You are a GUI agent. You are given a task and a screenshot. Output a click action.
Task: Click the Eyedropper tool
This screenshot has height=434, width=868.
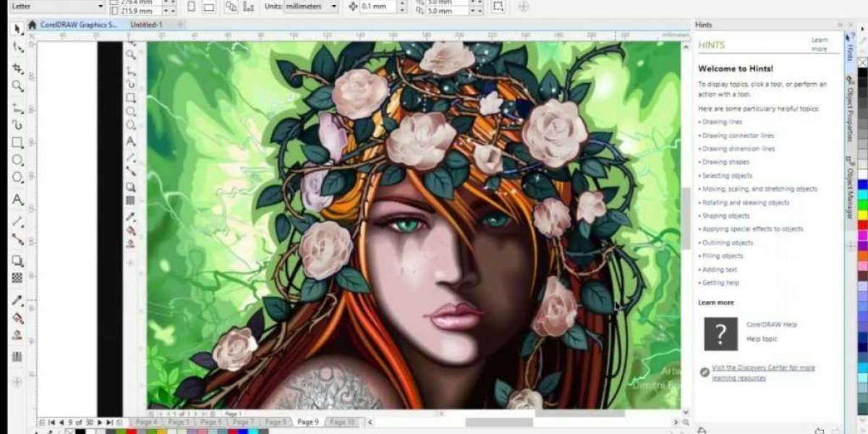pyautogui.click(x=17, y=300)
